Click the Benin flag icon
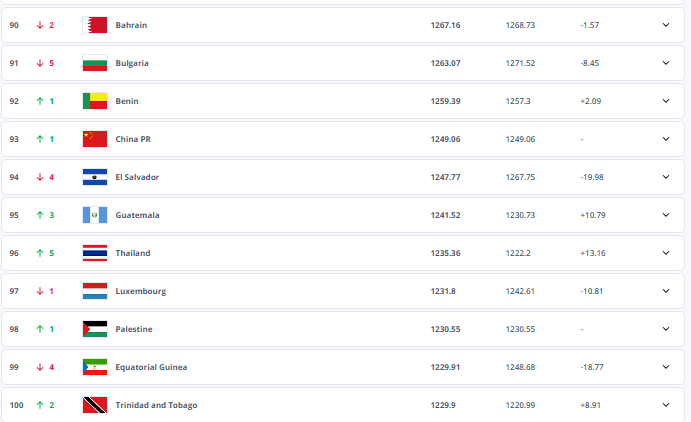Image resolution: width=691 pixels, height=422 pixels. pyautogui.click(x=94, y=101)
